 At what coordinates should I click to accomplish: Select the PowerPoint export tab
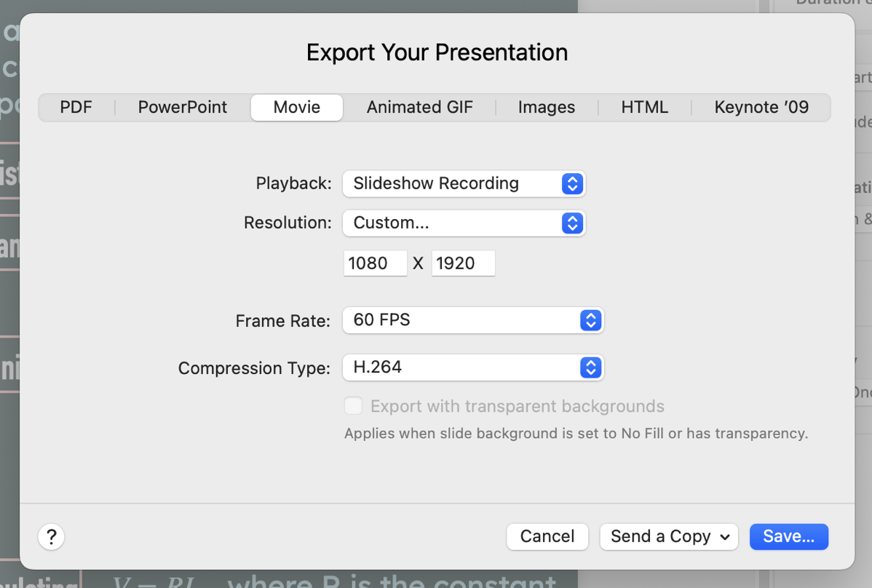[x=183, y=108]
